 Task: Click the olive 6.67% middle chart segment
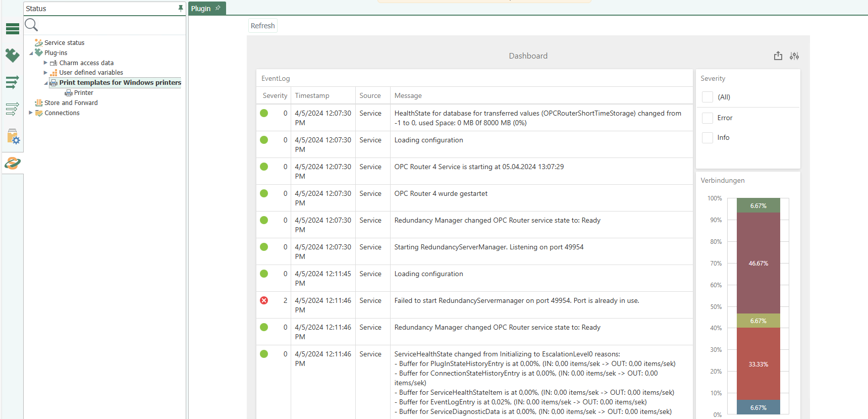point(758,321)
